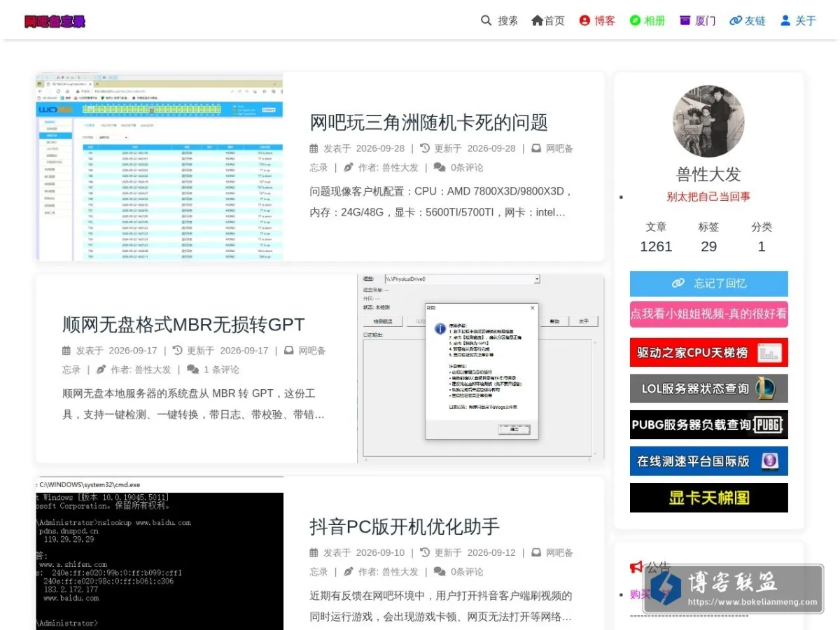Click update history icon on 抖音PC版 article
The width and height of the screenshot is (840, 630).
424,553
